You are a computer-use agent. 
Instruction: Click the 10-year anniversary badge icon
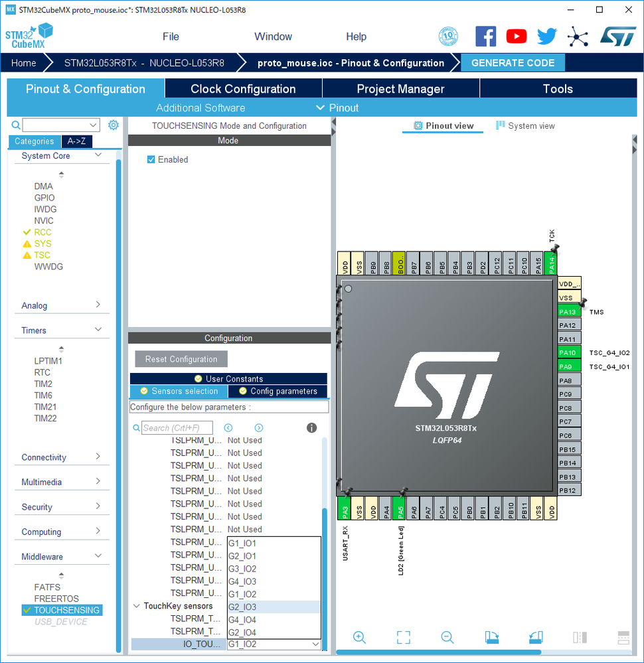(448, 37)
